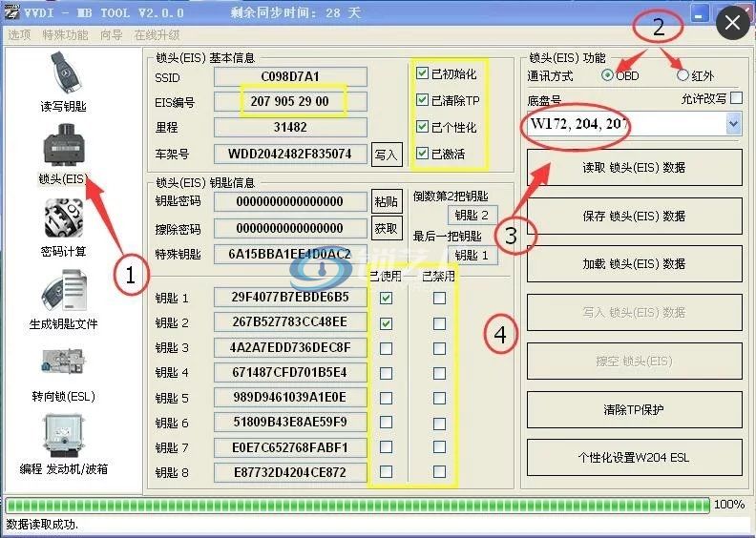Click the 擦除密码 input field
The width and height of the screenshot is (756, 538).
coord(290,228)
